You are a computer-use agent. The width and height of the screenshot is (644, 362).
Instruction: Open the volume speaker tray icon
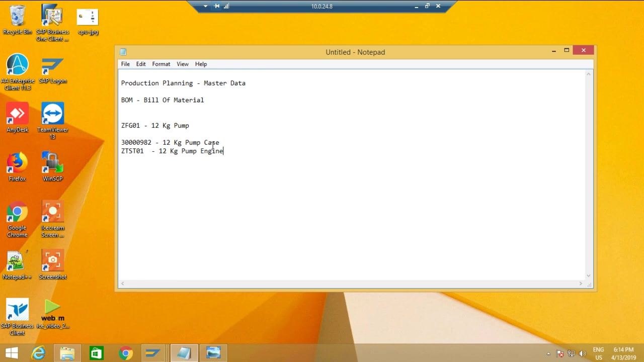(583, 353)
